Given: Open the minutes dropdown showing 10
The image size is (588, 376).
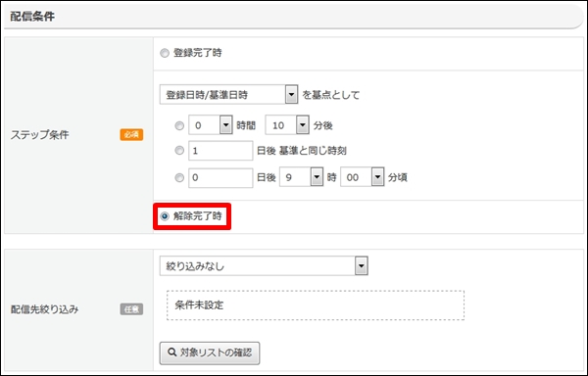Looking at the screenshot, I should pos(287,125).
